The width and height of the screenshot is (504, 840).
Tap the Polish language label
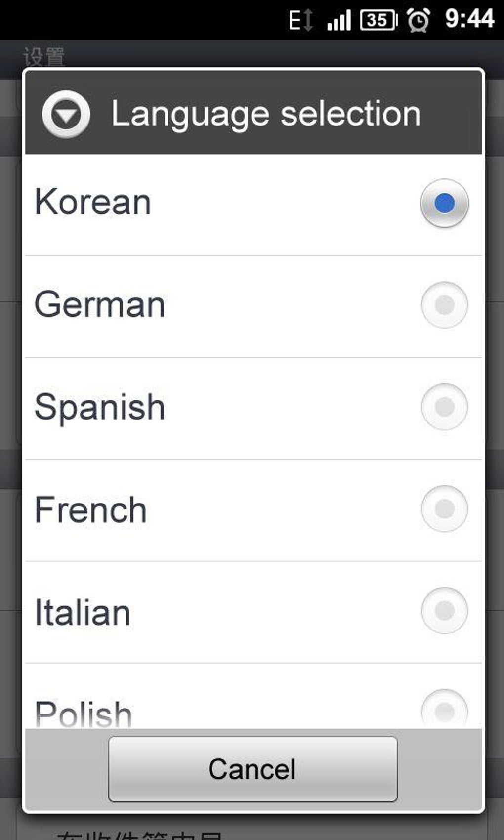(x=84, y=714)
